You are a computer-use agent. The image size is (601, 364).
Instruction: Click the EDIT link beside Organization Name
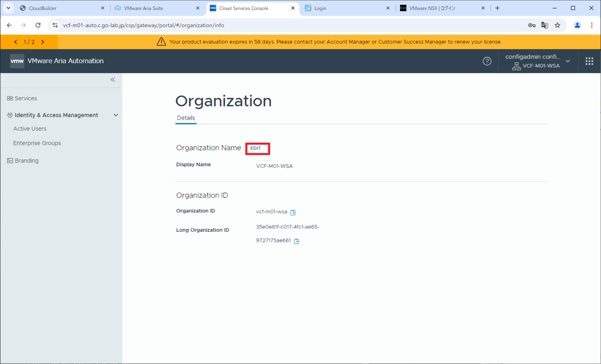click(x=255, y=148)
